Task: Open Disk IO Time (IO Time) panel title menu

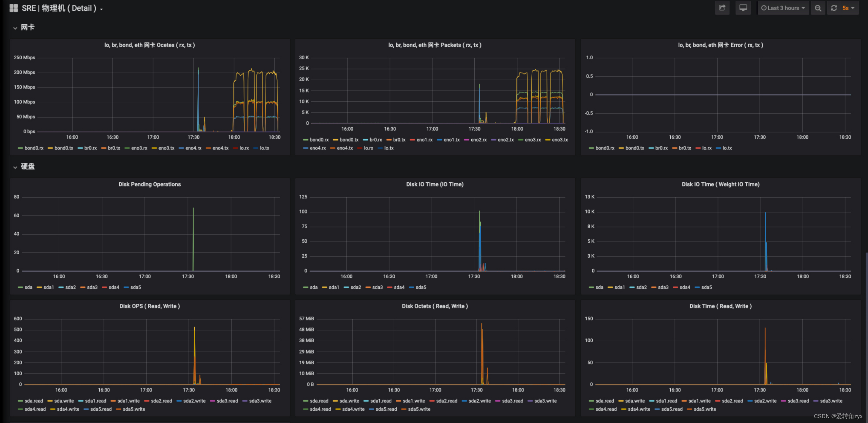Action: click(435, 184)
